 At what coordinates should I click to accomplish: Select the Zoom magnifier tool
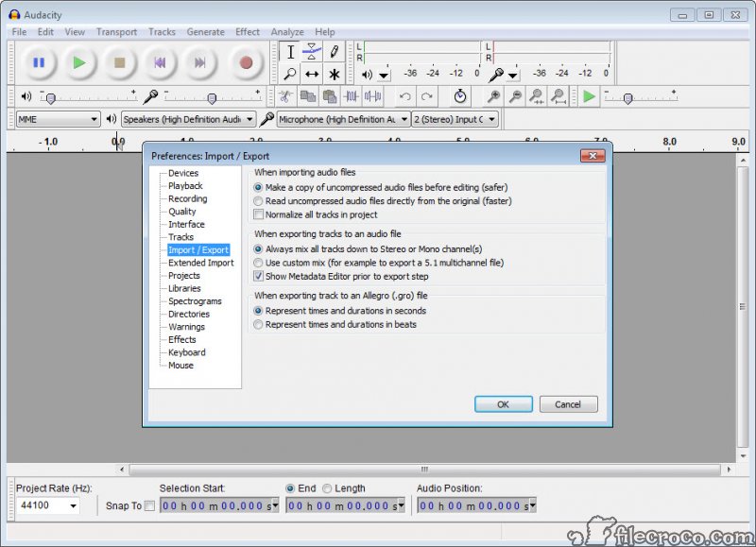[290, 74]
